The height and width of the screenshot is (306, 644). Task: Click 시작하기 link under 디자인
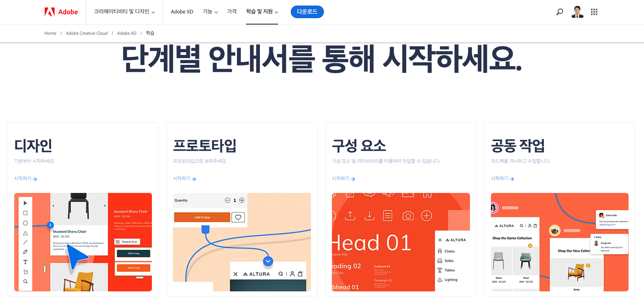pos(26,179)
